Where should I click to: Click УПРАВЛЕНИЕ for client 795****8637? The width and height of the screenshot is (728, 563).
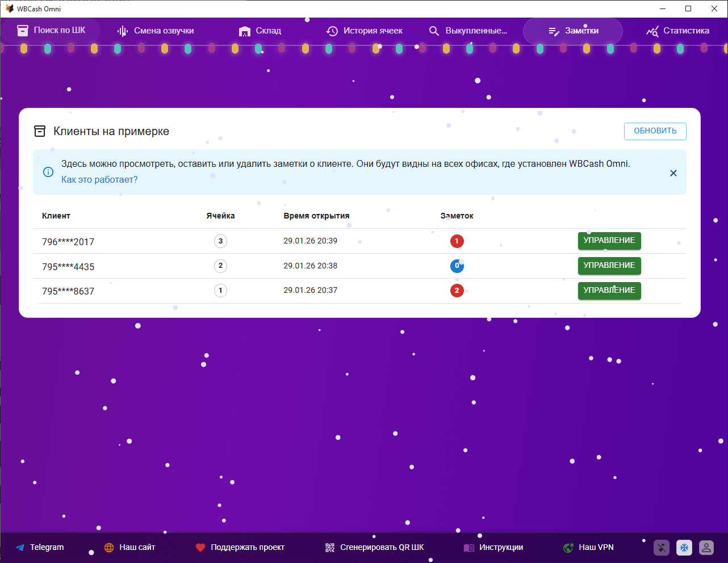[609, 291]
